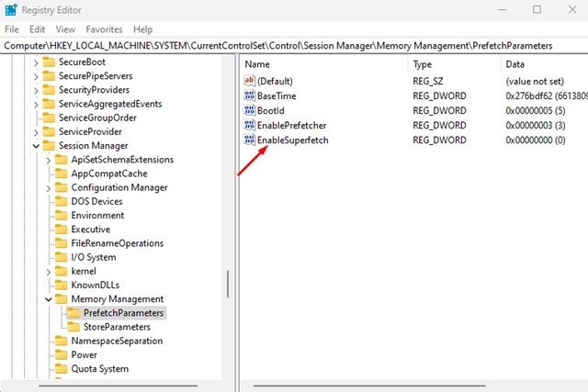Click the BootId DWORD value icon
Image resolution: width=588 pixels, height=392 pixels.
point(249,110)
